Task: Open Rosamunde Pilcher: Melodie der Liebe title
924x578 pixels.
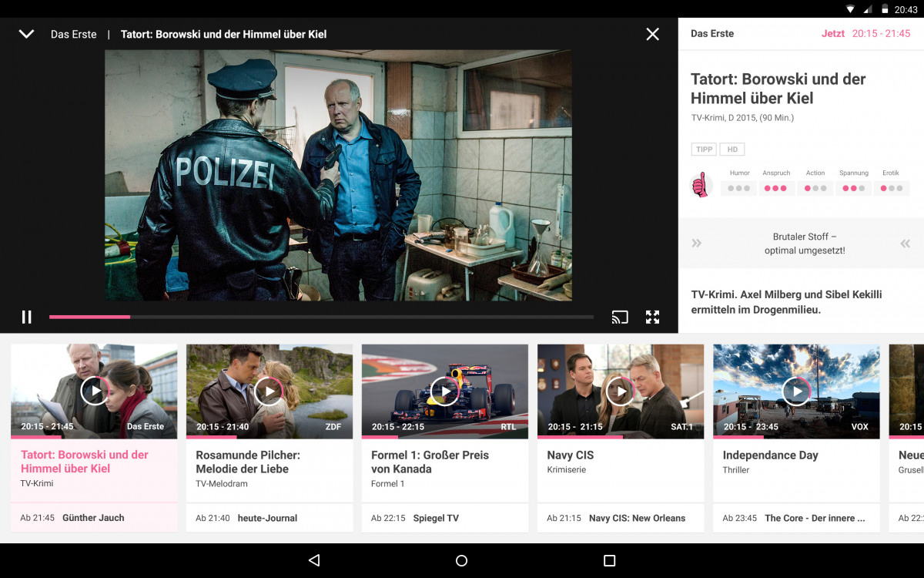Action: pyautogui.click(x=248, y=462)
